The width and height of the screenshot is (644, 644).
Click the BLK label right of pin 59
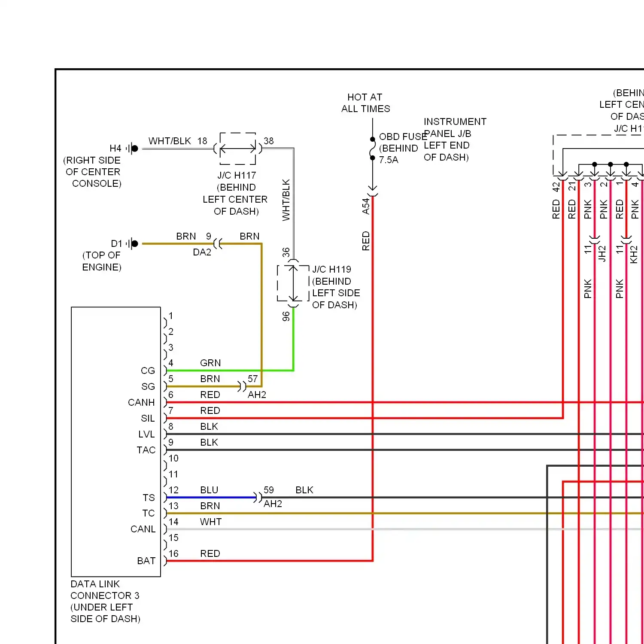click(304, 490)
